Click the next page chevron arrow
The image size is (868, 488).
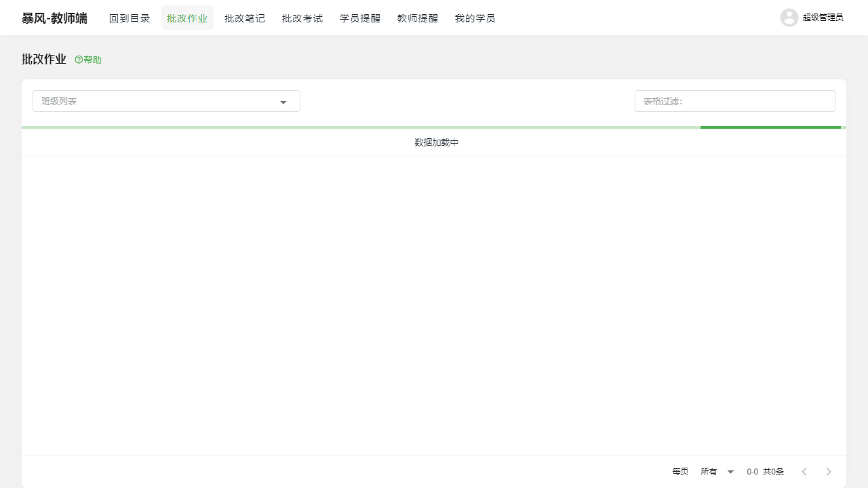coord(829,471)
